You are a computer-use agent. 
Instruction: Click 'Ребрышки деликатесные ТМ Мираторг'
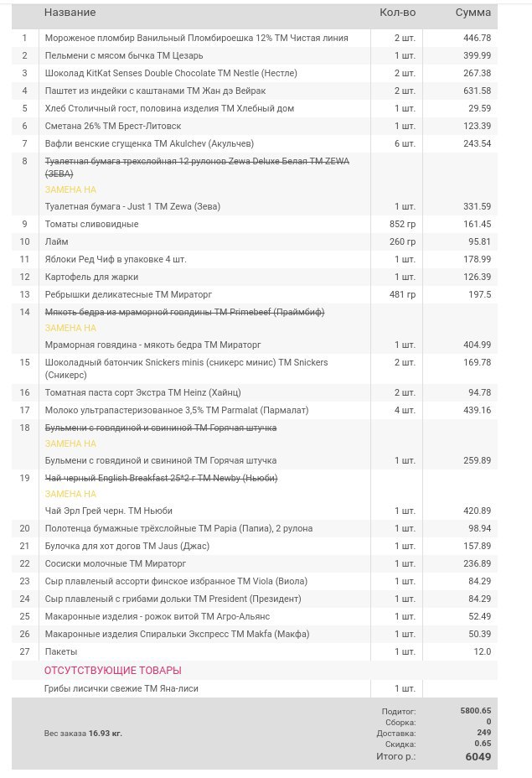click(128, 294)
